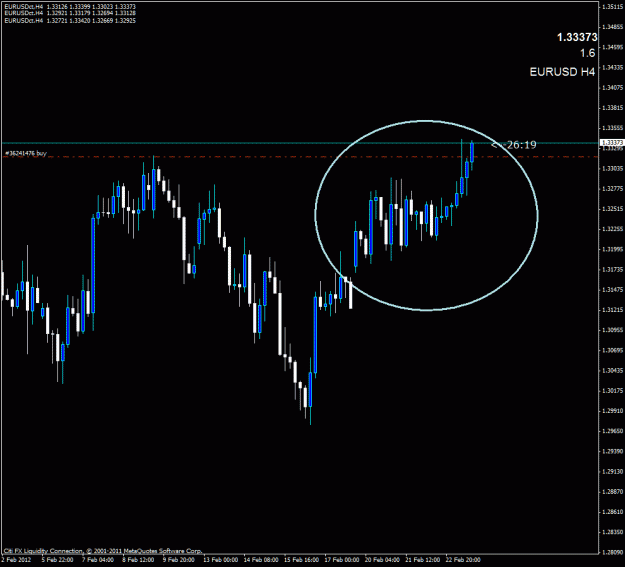Image resolution: width=625 pixels, height=567 pixels.
Task: Click the 1.31995 price scale label
Action: click(613, 249)
